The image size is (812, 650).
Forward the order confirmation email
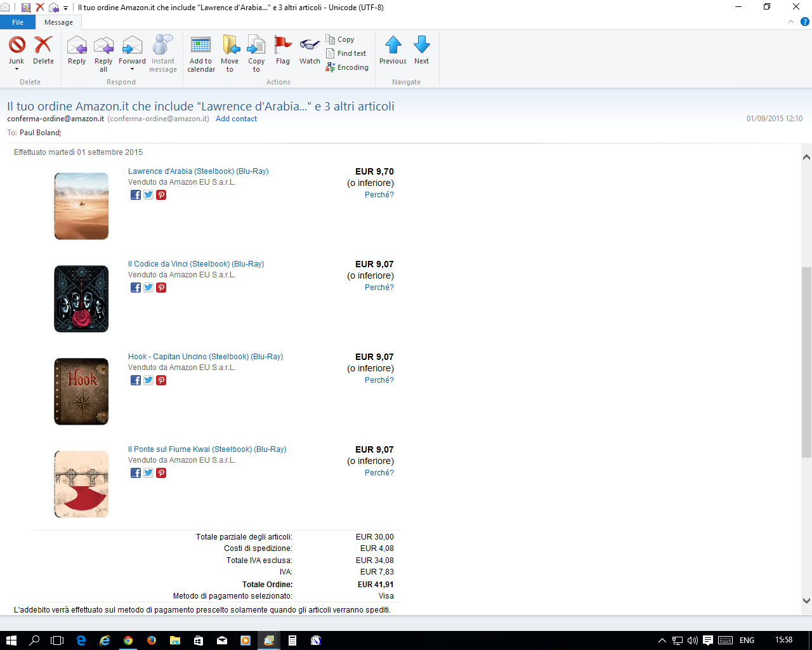(x=132, y=50)
